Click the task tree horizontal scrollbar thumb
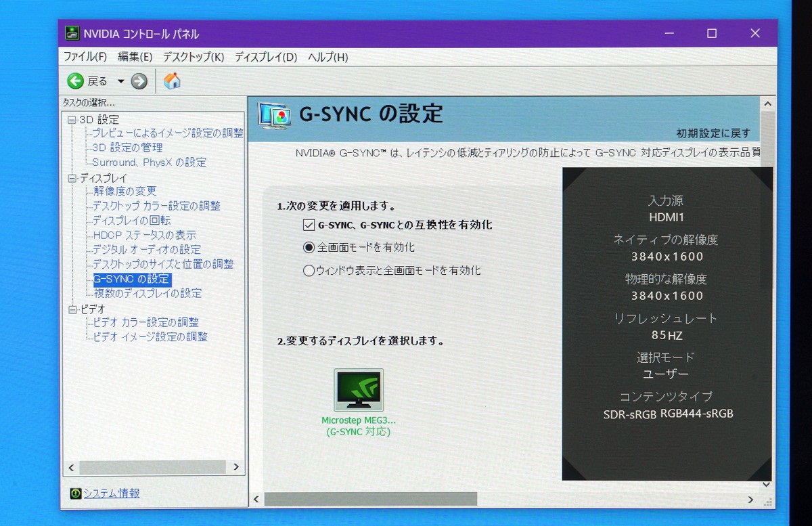This screenshot has width=812, height=526. (x=152, y=467)
